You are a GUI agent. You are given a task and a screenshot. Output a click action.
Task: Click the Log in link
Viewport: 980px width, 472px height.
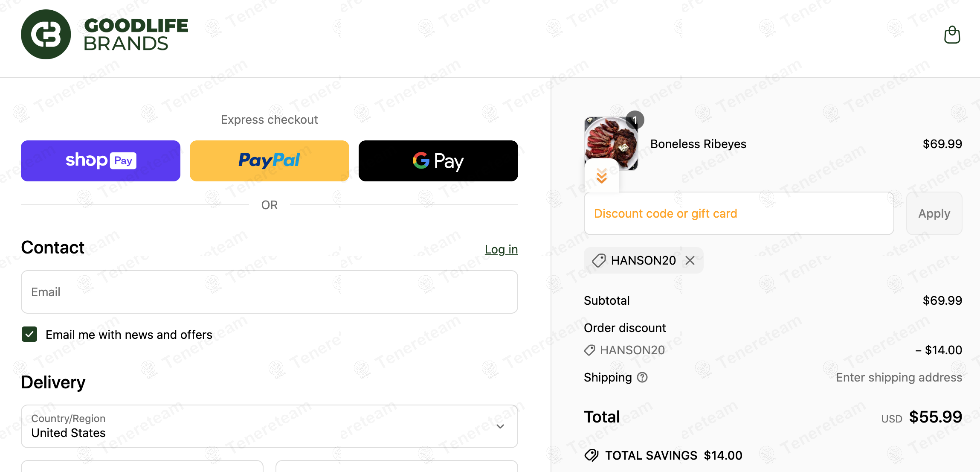(x=502, y=249)
